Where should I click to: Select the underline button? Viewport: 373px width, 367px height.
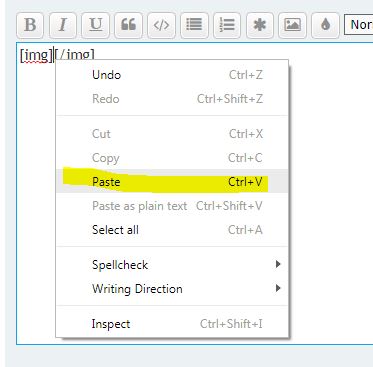point(96,25)
